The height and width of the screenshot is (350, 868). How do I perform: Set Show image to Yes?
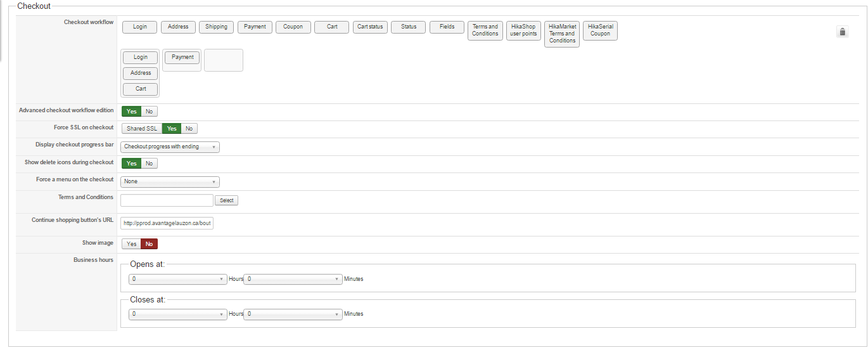pyautogui.click(x=131, y=244)
